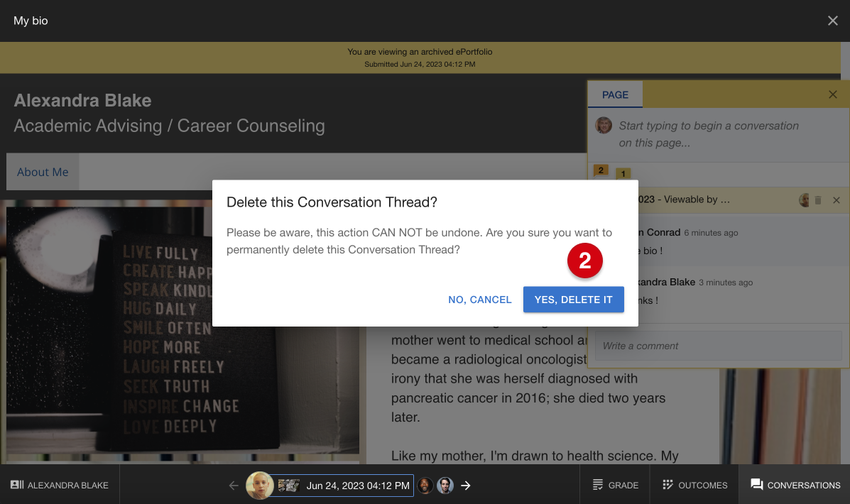850x504 pixels.
Task: Open the GRADE panel
Action: (x=615, y=485)
